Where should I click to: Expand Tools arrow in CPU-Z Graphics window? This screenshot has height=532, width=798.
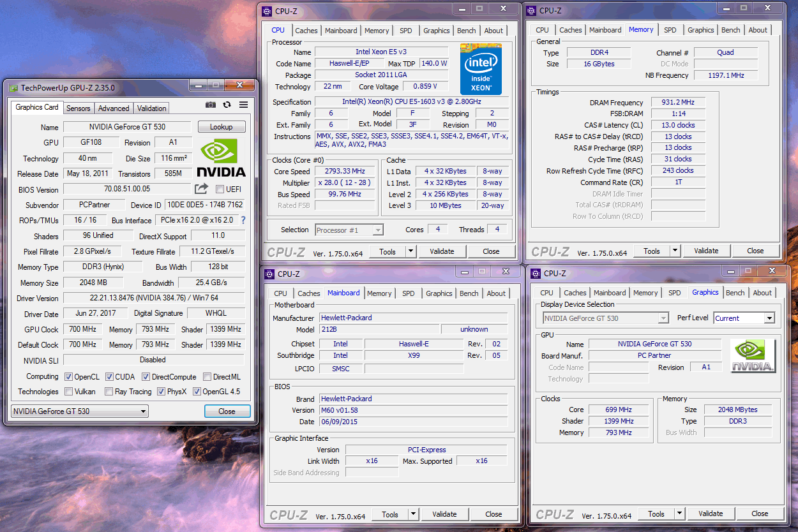(679, 514)
